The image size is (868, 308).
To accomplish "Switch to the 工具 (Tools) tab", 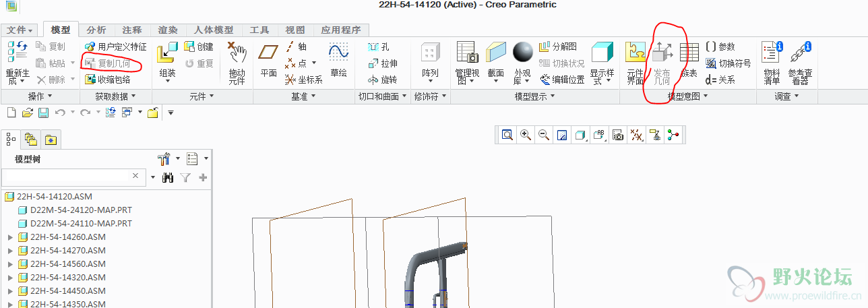I will (259, 30).
